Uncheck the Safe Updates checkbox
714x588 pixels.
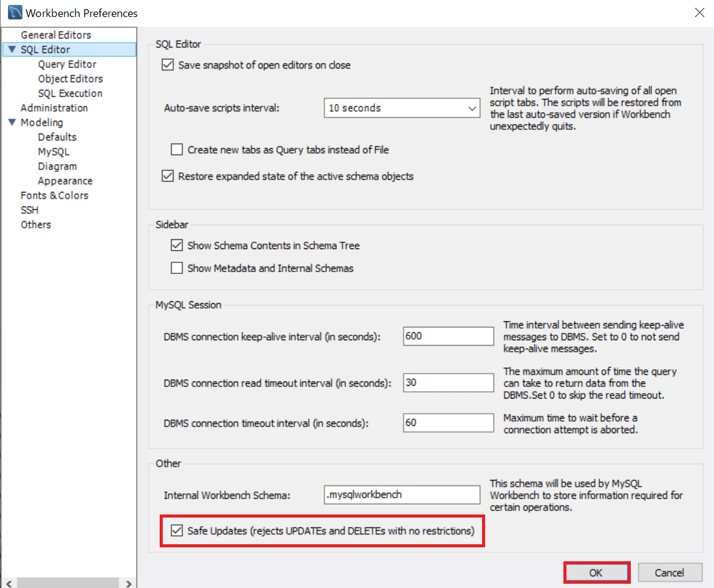pyautogui.click(x=177, y=531)
